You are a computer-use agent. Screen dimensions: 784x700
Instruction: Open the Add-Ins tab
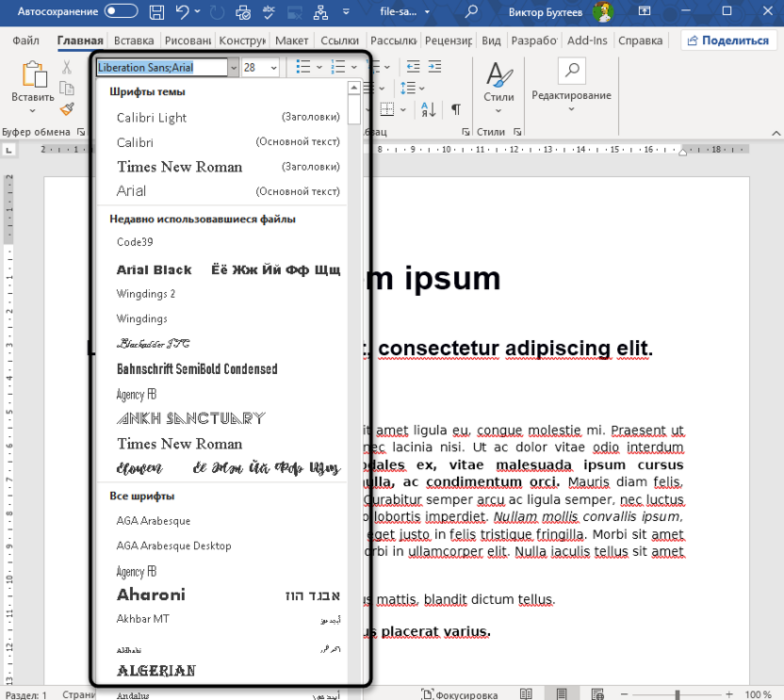(587, 41)
